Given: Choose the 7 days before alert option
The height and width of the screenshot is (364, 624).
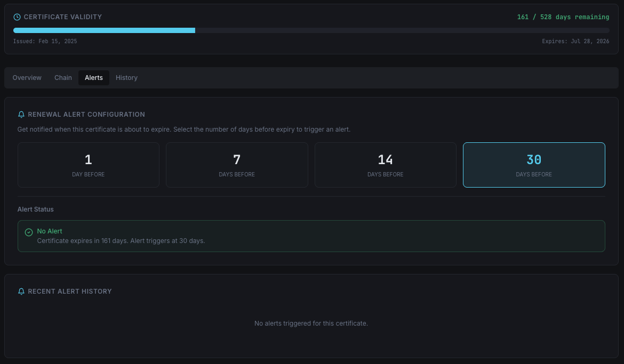Looking at the screenshot, I should click(237, 165).
